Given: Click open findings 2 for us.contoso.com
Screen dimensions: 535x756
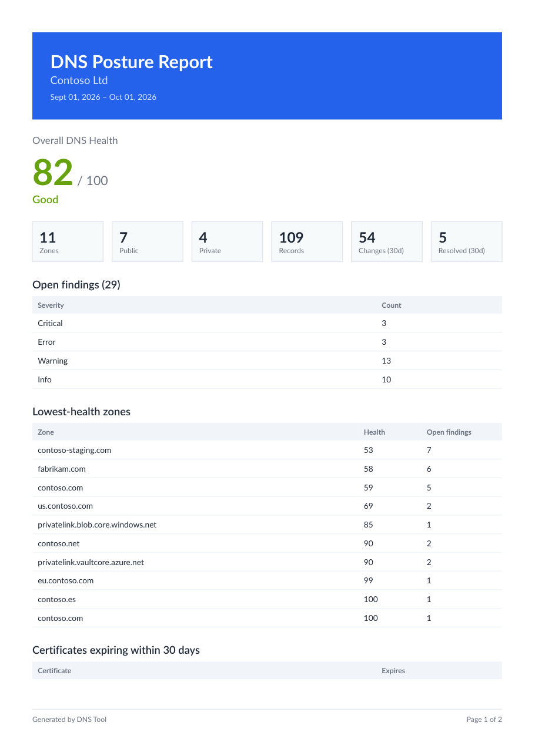Looking at the screenshot, I should [x=429, y=506].
